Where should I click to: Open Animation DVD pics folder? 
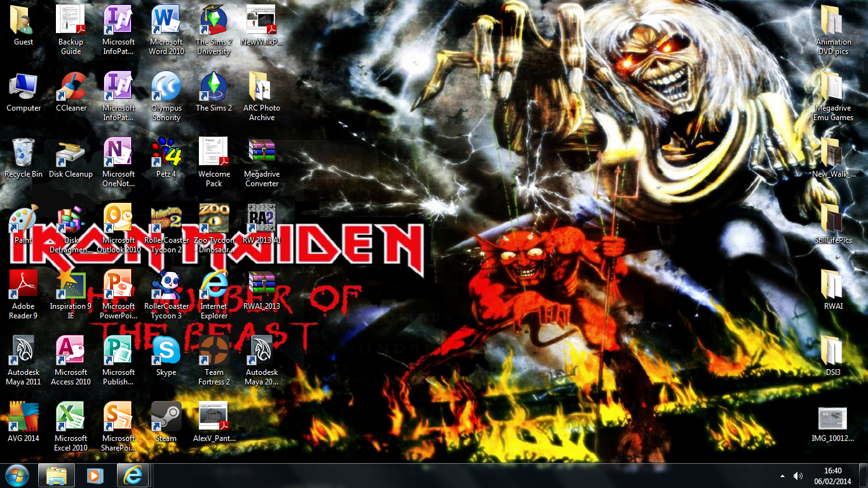pyautogui.click(x=833, y=31)
